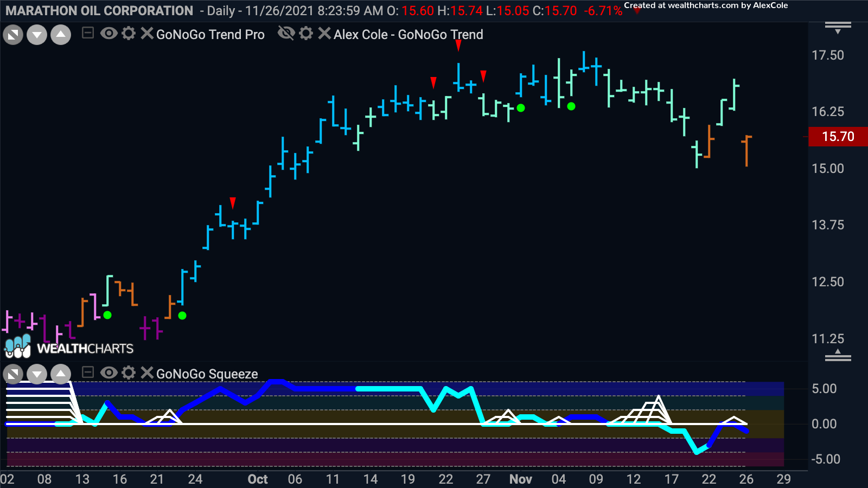Screen dimensions: 868x488
Task: Toggle visibility of the GoNoGo Squeeze indicator
Action: (110, 374)
